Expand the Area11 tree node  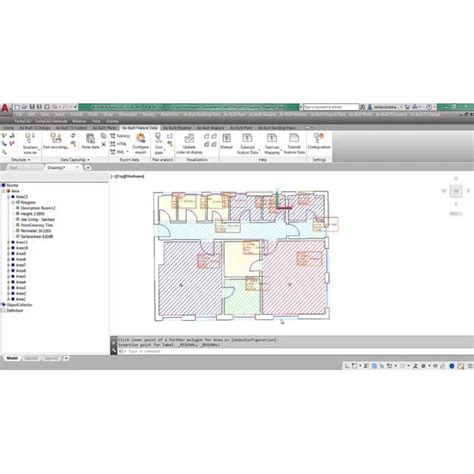point(8,242)
